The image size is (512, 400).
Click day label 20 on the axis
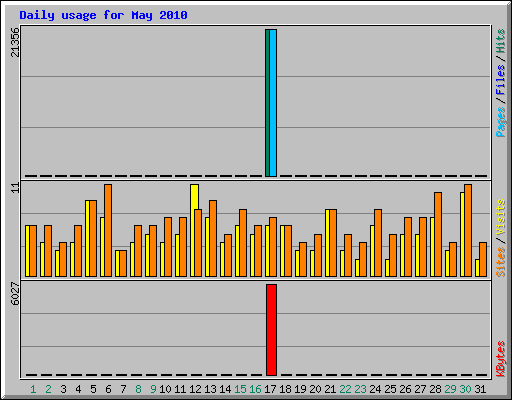[x=315, y=389]
